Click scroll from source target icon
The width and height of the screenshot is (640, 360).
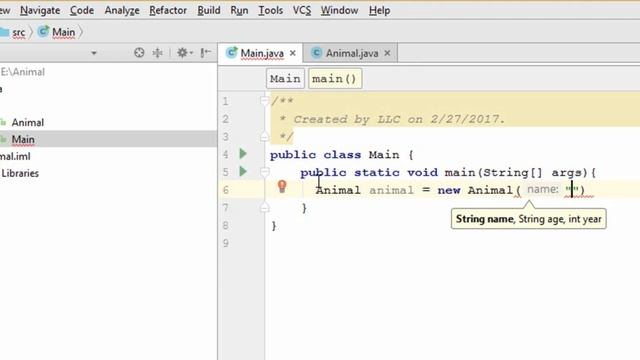click(x=139, y=53)
